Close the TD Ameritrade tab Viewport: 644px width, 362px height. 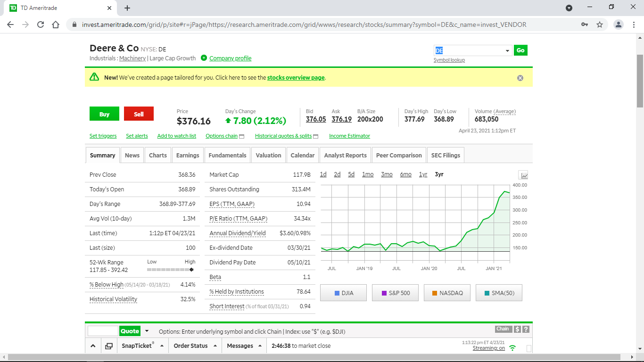(109, 8)
